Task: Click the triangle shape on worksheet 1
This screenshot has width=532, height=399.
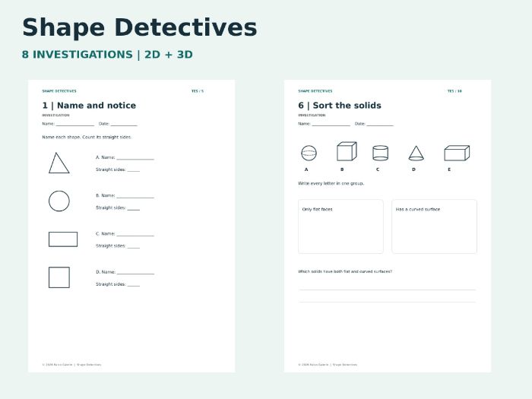Action: [x=59, y=163]
